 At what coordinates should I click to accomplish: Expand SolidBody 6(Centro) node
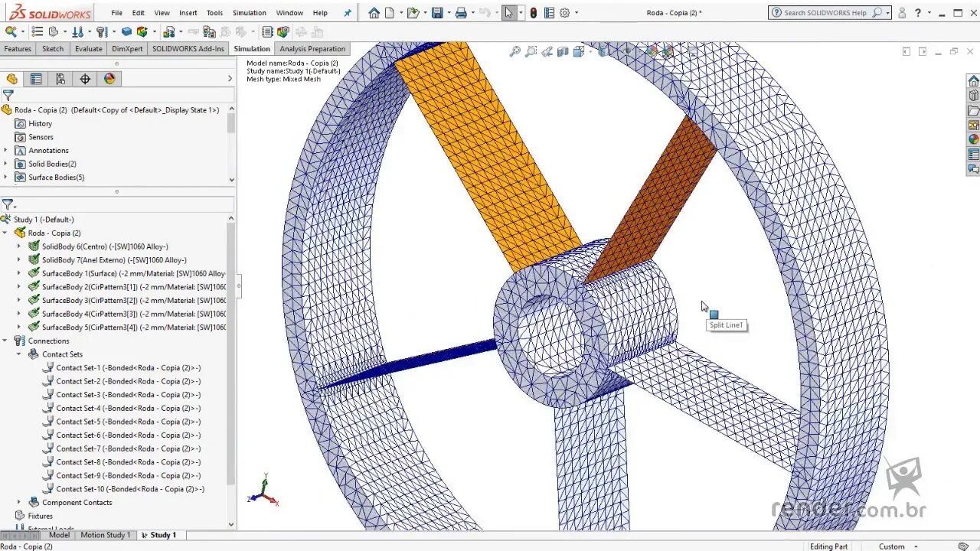(19, 246)
